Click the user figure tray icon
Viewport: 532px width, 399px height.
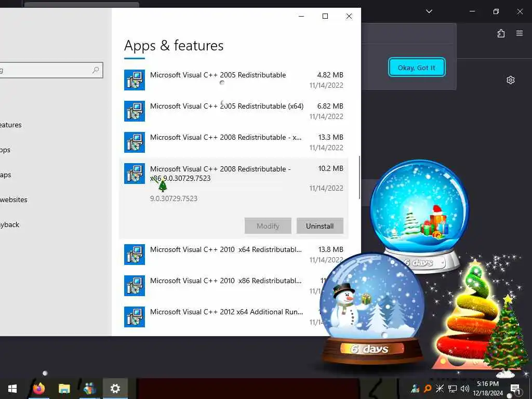[x=415, y=389]
